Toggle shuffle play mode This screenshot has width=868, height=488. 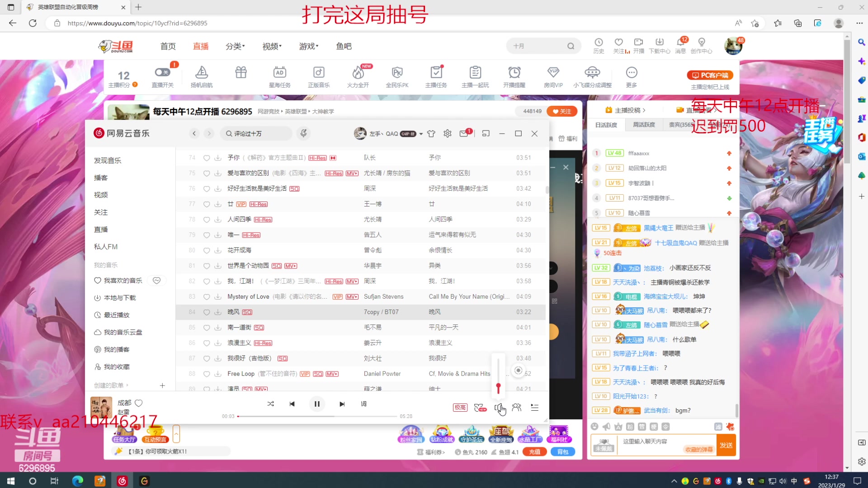[x=270, y=404]
